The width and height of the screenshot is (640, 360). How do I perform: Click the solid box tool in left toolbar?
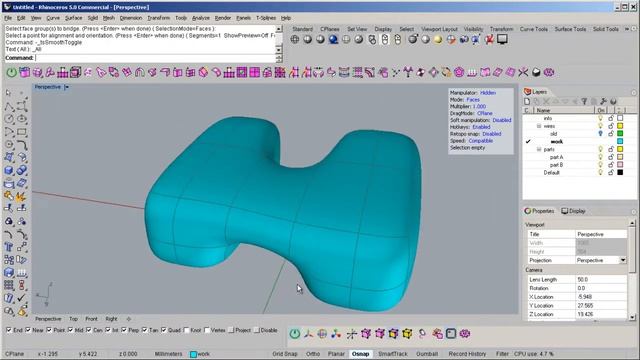(x=9, y=170)
